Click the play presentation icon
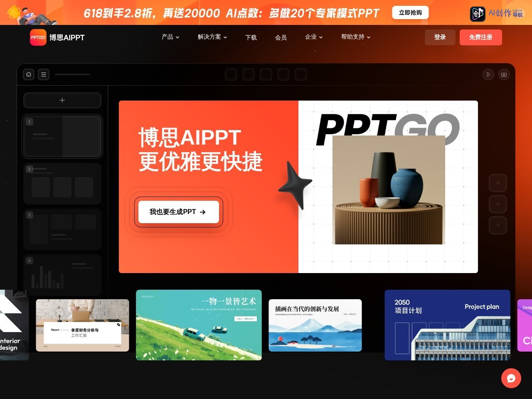532x399 pixels. (x=488, y=74)
